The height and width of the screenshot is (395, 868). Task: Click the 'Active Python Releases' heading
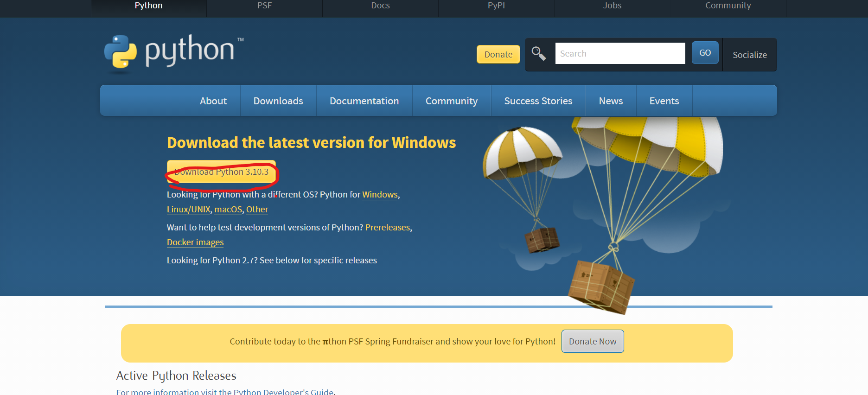[x=176, y=376]
